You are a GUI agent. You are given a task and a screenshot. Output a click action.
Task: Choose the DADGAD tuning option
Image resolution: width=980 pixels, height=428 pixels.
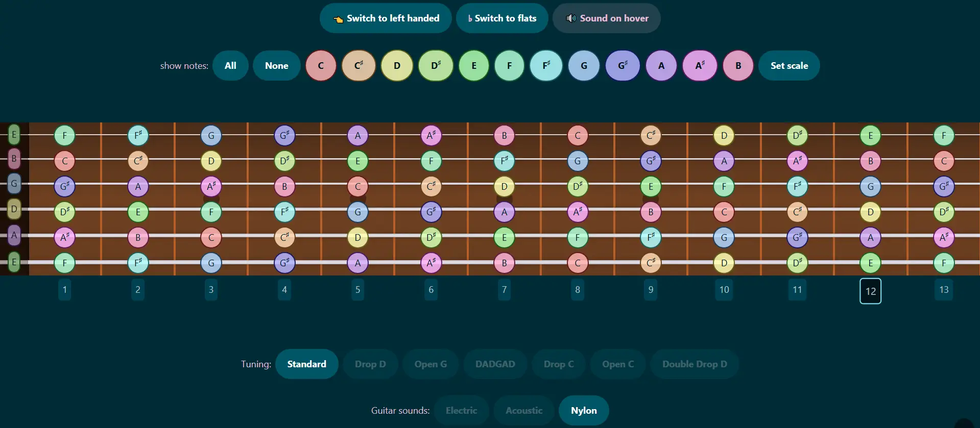pyautogui.click(x=495, y=364)
